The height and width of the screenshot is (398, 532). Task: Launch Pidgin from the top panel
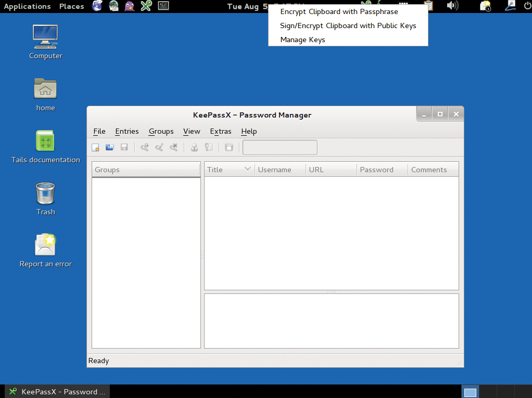(130, 6)
